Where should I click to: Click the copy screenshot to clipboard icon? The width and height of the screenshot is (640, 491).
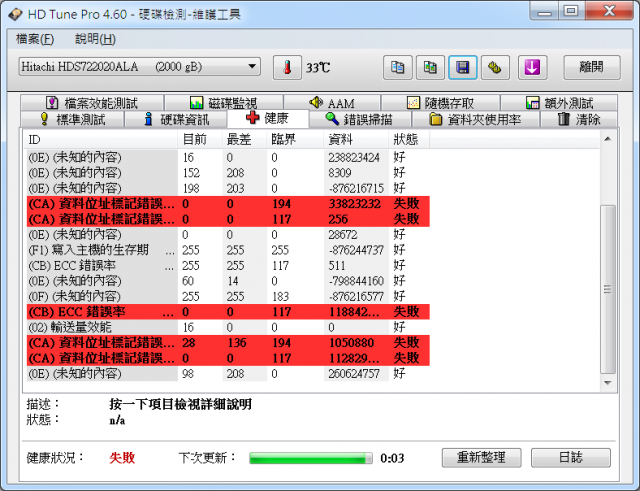[x=430, y=67]
